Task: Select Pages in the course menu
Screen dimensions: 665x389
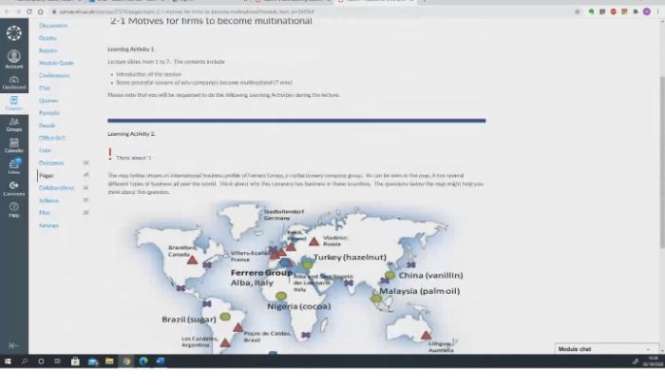Action: (46, 175)
